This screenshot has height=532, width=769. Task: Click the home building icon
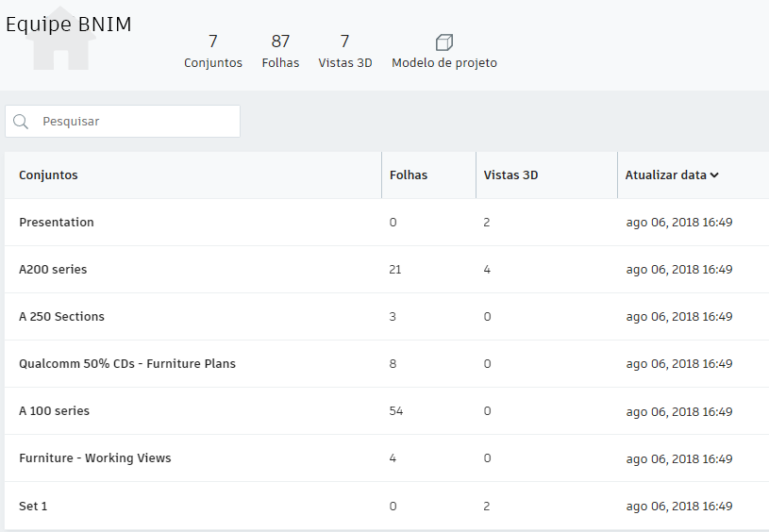coord(61,49)
